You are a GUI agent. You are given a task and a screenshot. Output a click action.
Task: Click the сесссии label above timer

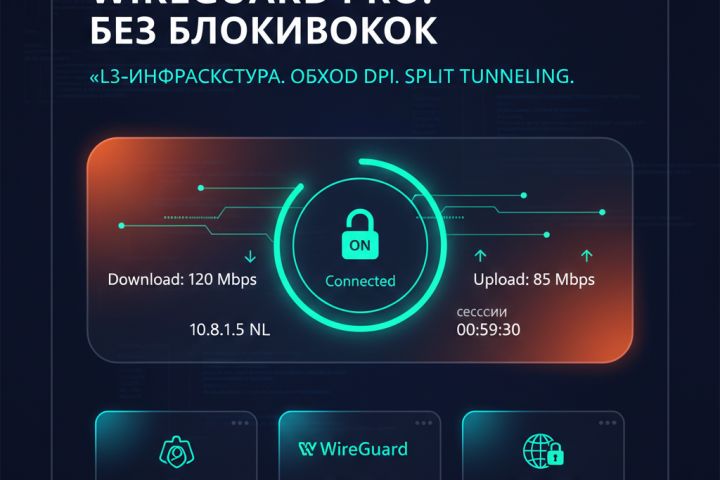(482, 312)
